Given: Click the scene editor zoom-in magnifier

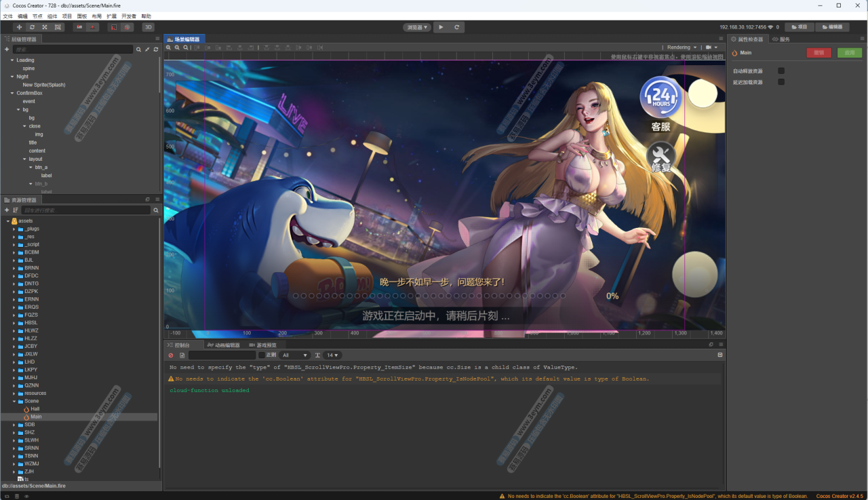Looking at the screenshot, I should tap(169, 47).
